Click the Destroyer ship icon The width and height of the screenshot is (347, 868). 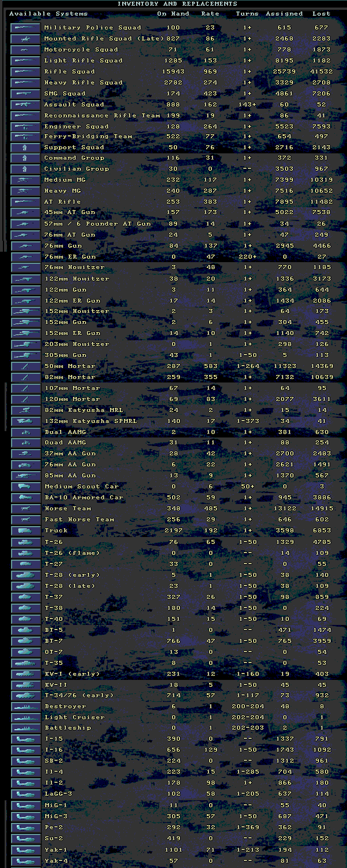click(25, 707)
